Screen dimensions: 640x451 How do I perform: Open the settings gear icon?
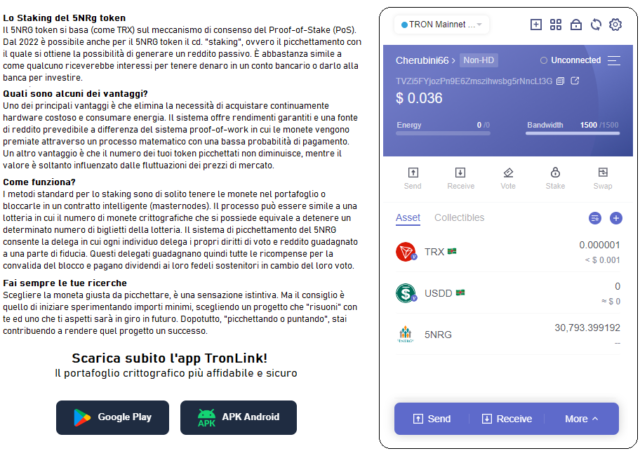click(615, 24)
